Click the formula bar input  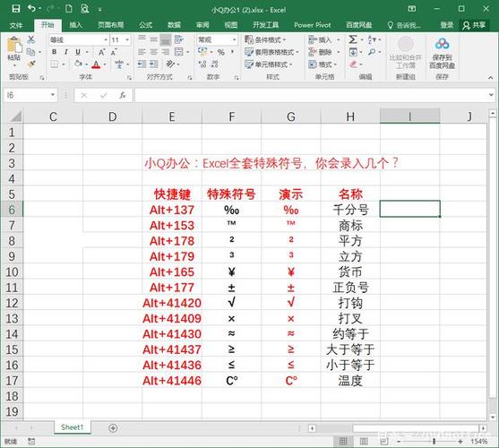click(311, 95)
